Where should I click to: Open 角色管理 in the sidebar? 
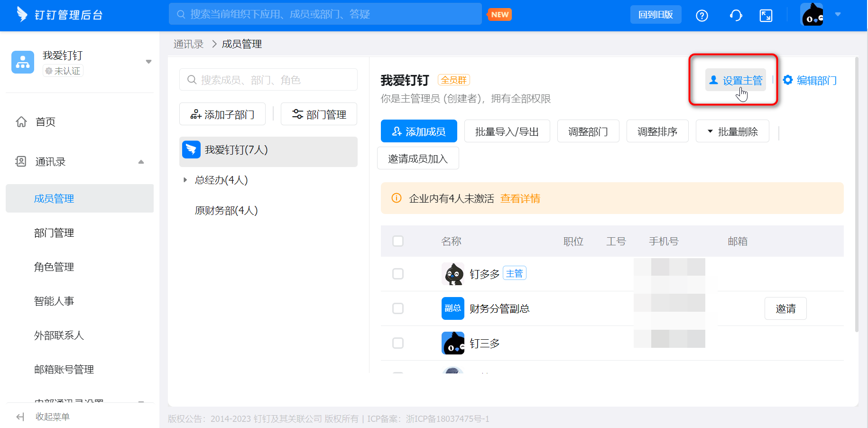(54, 267)
